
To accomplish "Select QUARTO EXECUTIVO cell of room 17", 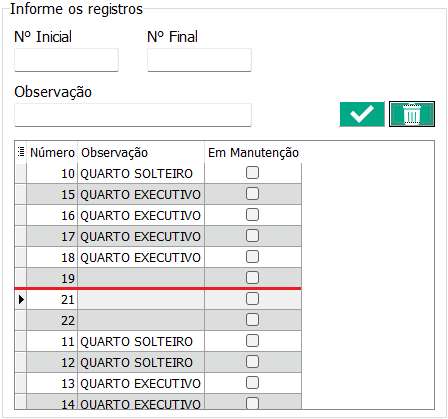I will tap(141, 236).
